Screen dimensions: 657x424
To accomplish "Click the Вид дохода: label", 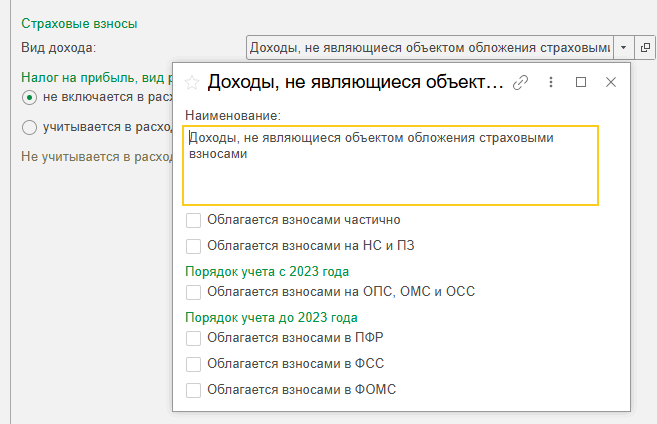I will pos(59,48).
